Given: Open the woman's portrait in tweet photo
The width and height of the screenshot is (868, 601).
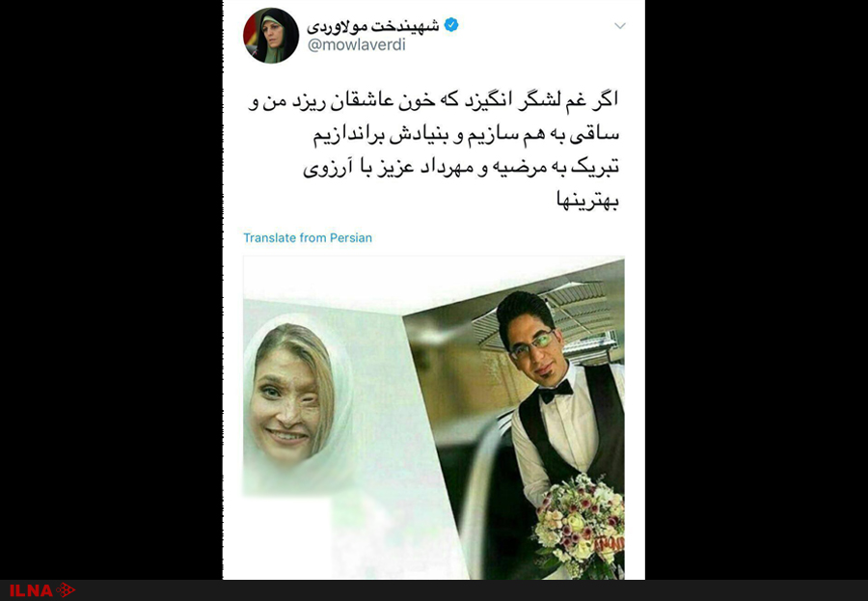Looking at the screenshot, I should tap(299, 396).
